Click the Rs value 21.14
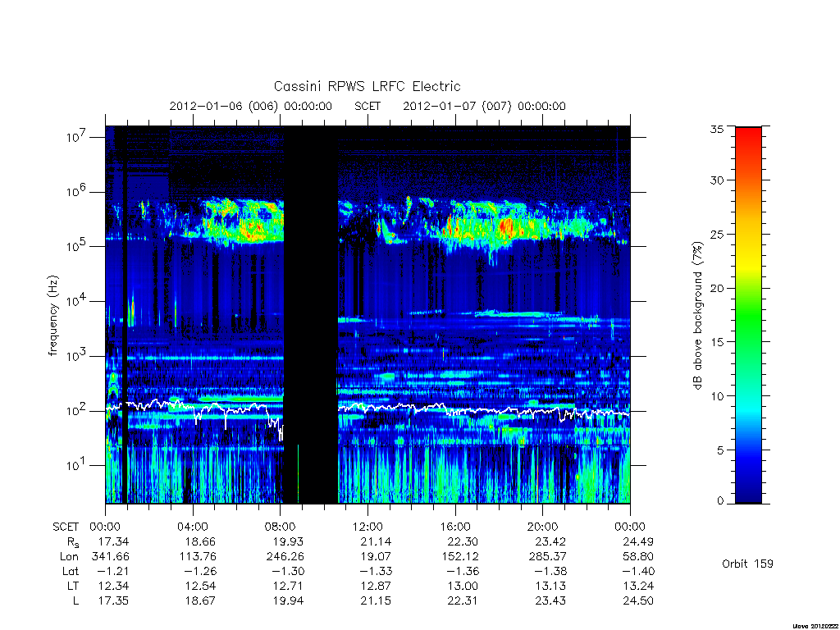The image size is (840, 630). (x=376, y=541)
